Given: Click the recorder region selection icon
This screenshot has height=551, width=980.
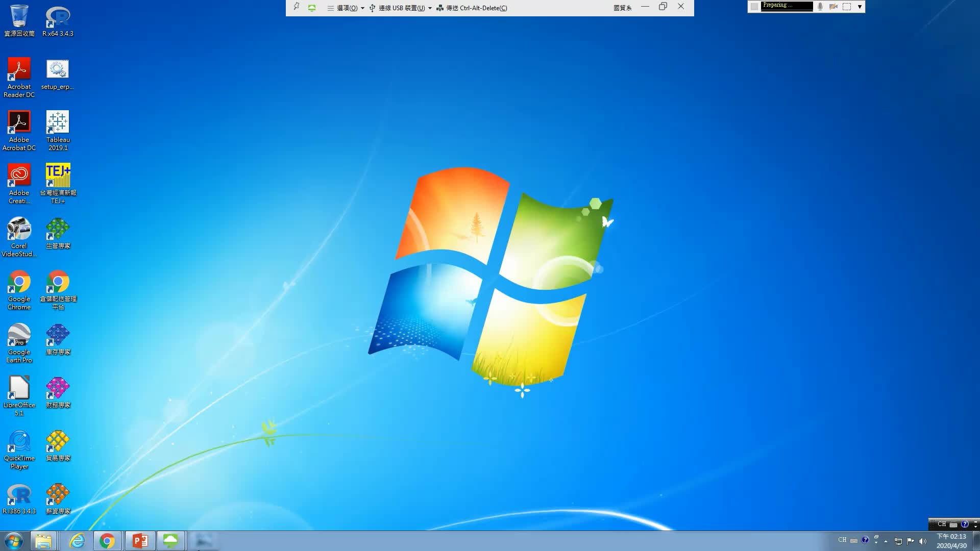Looking at the screenshot, I should click(x=847, y=7).
